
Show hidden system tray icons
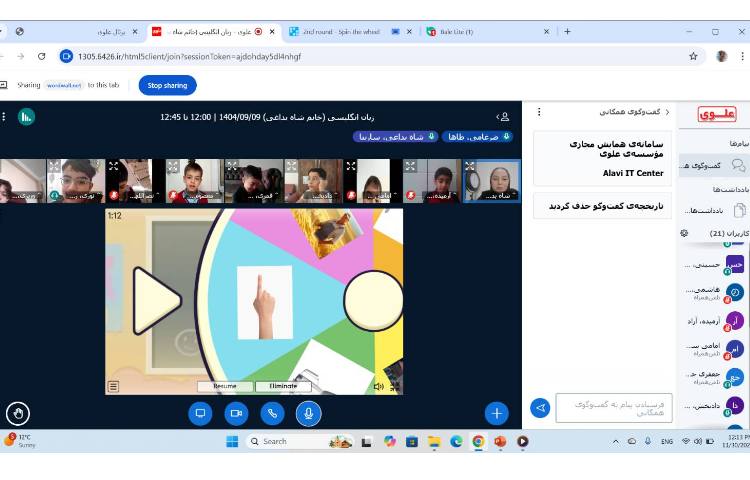pyautogui.click(x=616, y=442)
